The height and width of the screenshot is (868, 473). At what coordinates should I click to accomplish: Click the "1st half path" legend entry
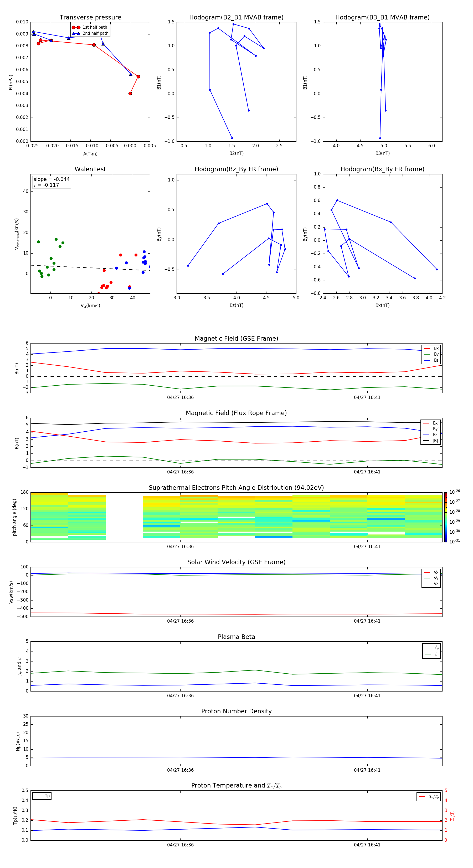tap(90, 27)
